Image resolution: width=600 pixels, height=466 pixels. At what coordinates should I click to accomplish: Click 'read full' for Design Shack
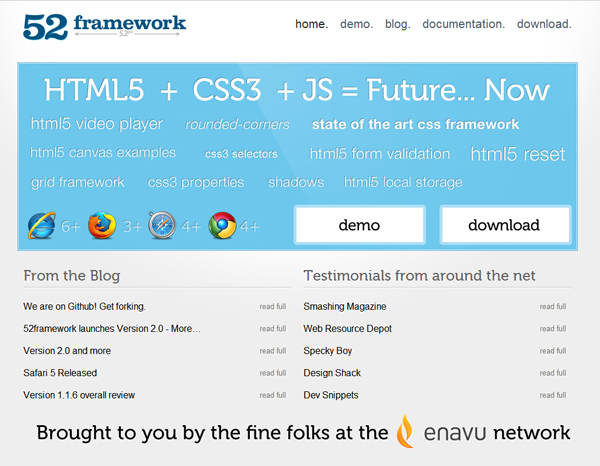(553, 373)
